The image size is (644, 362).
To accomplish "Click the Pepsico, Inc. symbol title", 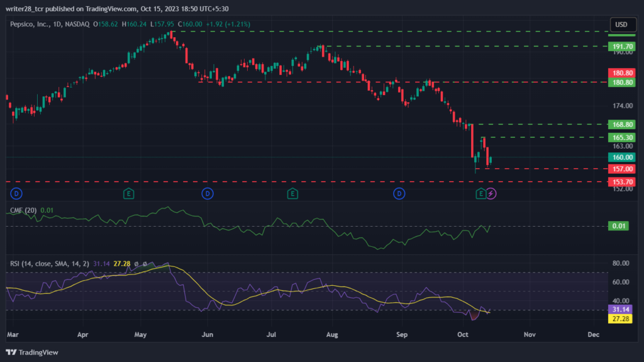I will pyautogui.click(x=50, y=25).
